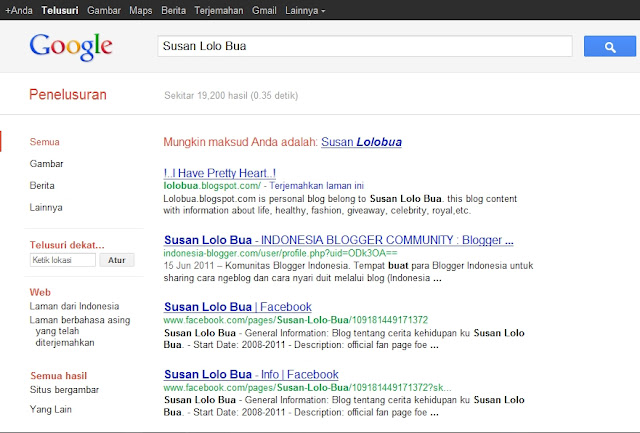Open Gmail in the top bar
This screenshot has width=640, height=433.
click(x=264, y=10)
